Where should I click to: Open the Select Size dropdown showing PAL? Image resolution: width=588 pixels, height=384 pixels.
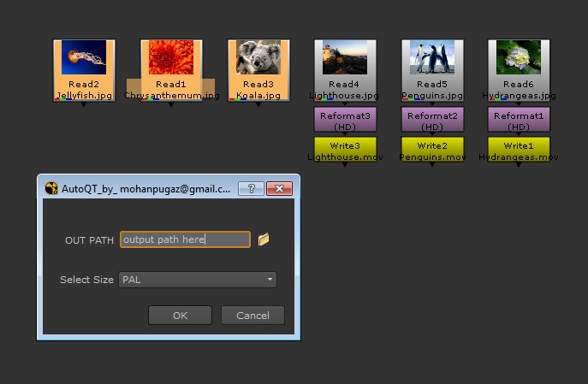click(x=198, y=280)
